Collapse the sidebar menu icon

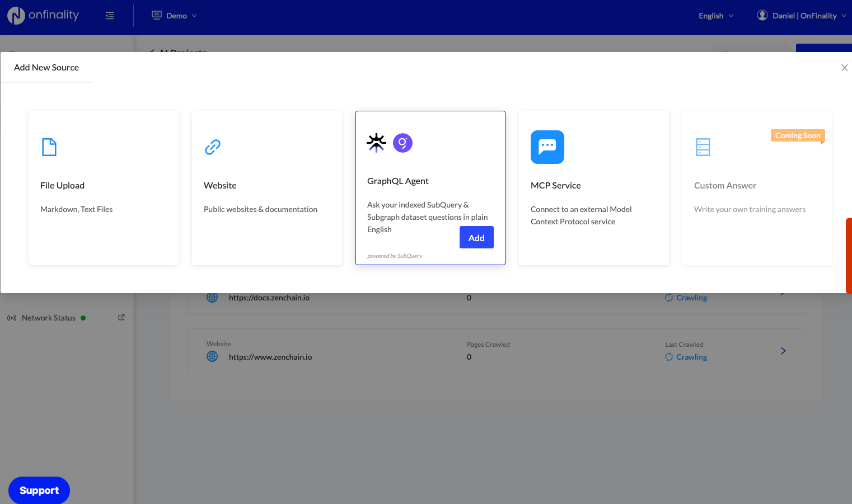click(110, 16)
